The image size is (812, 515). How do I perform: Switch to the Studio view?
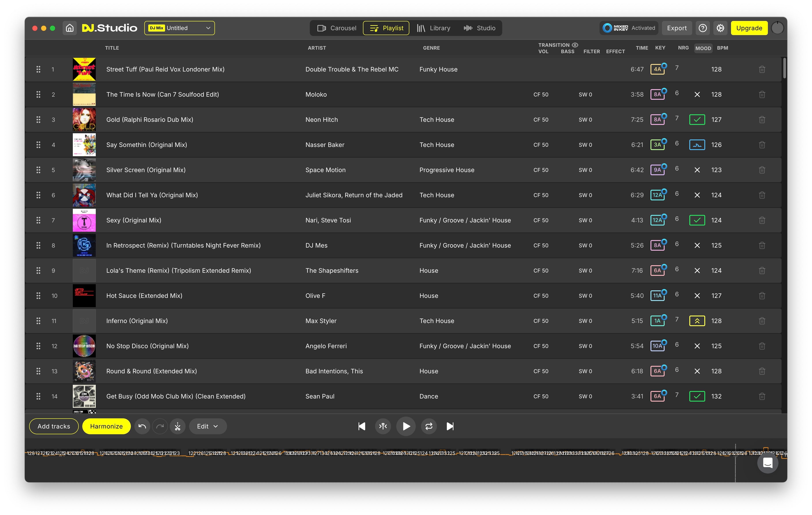(479, 28)
